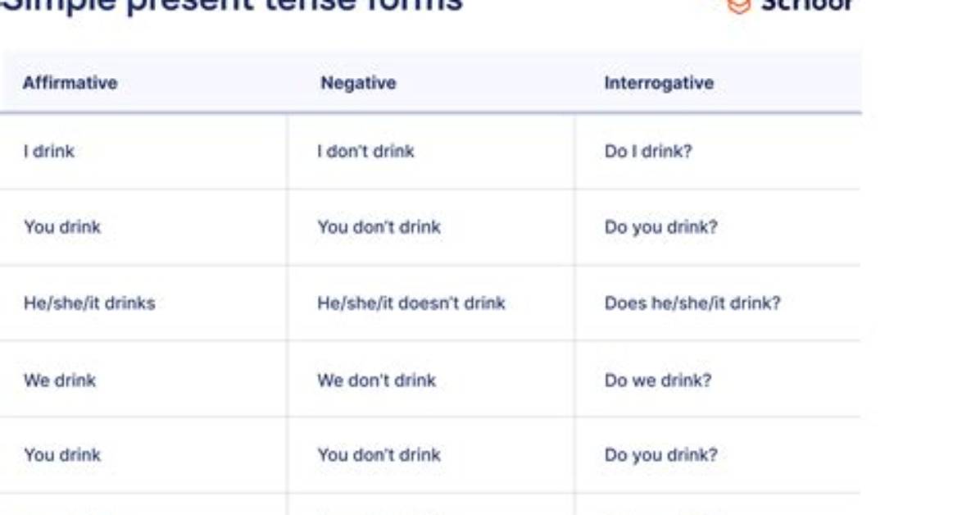980x515 pixels.
Task: Click "Do you drink?" below "Do we drink?"
Action: (660, 455)
